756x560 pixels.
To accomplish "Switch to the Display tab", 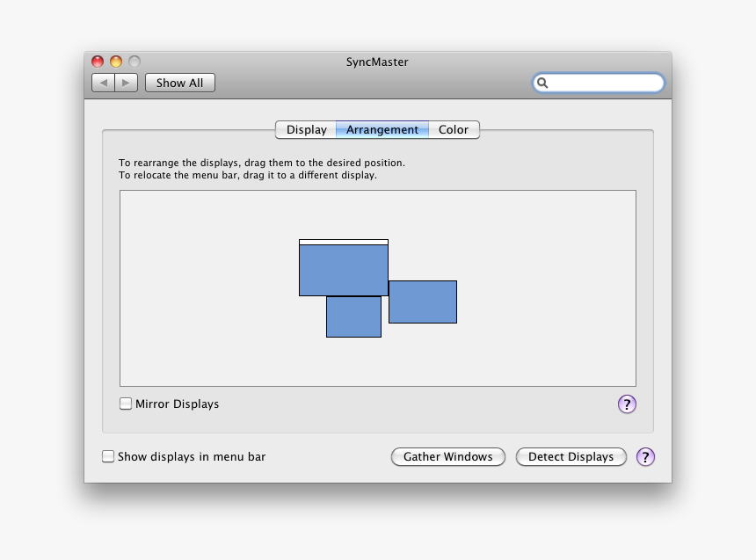I will click(306, 129).
